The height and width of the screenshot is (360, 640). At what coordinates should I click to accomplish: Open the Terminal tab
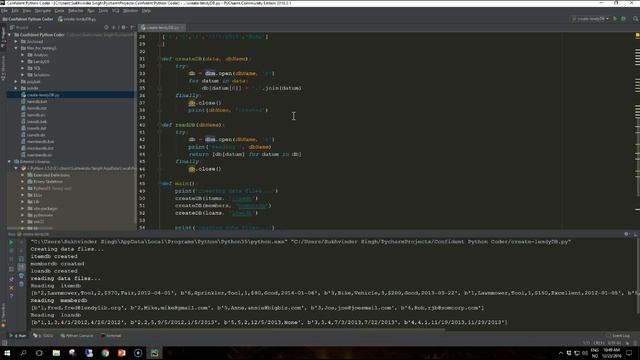click(x=111, y=336)
